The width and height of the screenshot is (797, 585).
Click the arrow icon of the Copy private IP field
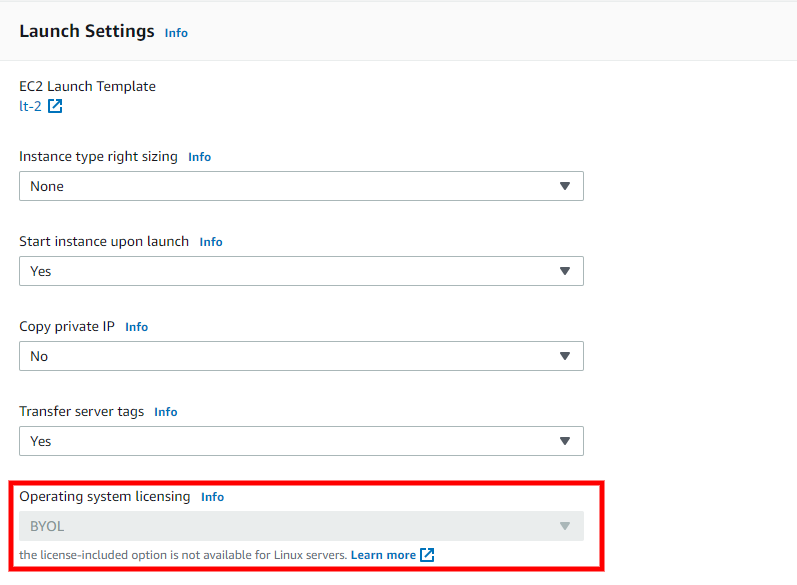[x=565, y=356]
